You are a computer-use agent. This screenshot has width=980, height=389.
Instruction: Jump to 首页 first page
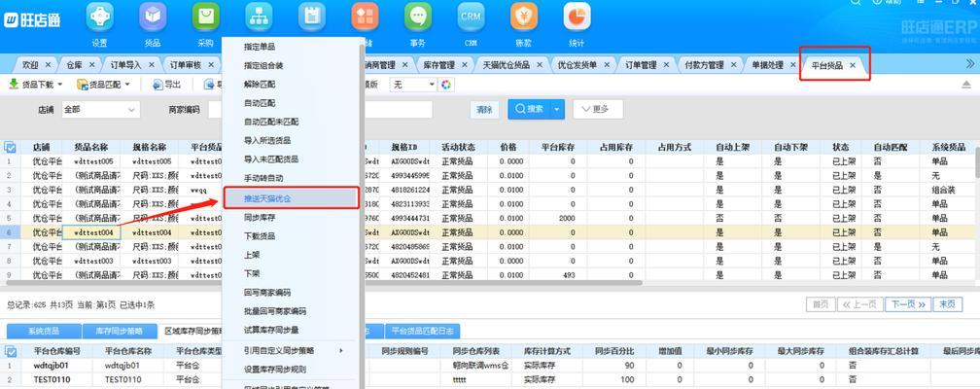[x=821, y=304]
